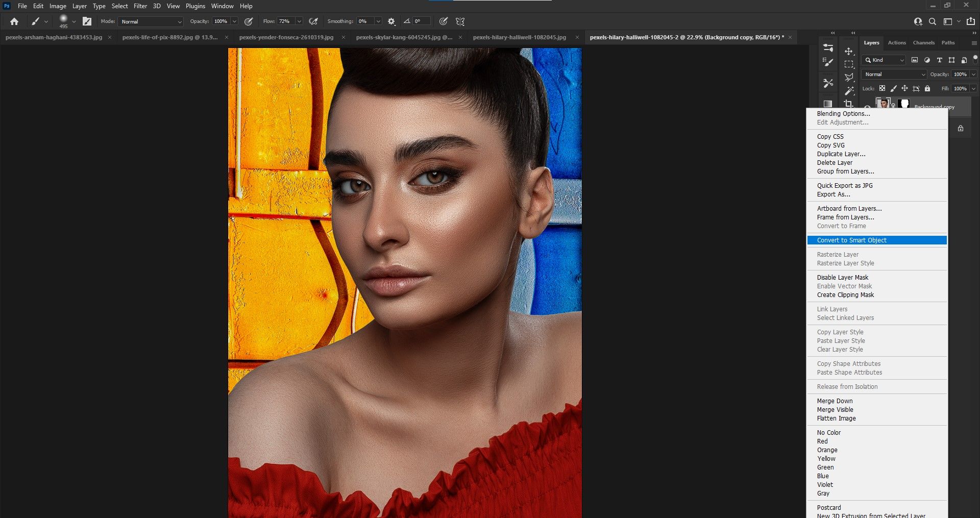The height and width of the screenshot is (518, 980).
Task: Click the Home icon in options bar
Action: click(14, 21)
